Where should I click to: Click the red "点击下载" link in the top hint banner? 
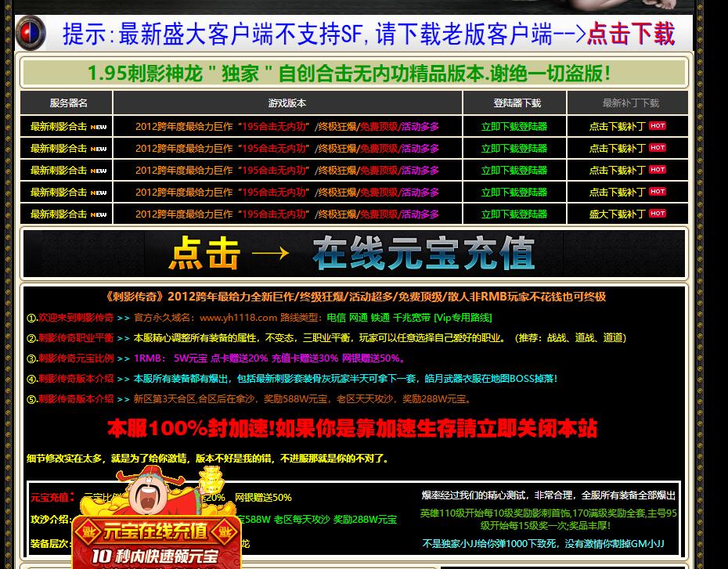coord(630,34)
